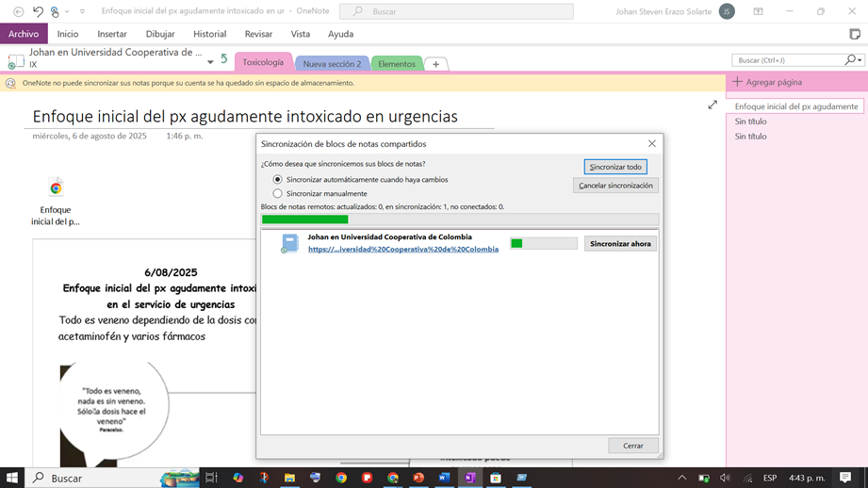The image size is (868, 488).
Task: Open PowerPoint from the taskbar
Action: point(418,478)
